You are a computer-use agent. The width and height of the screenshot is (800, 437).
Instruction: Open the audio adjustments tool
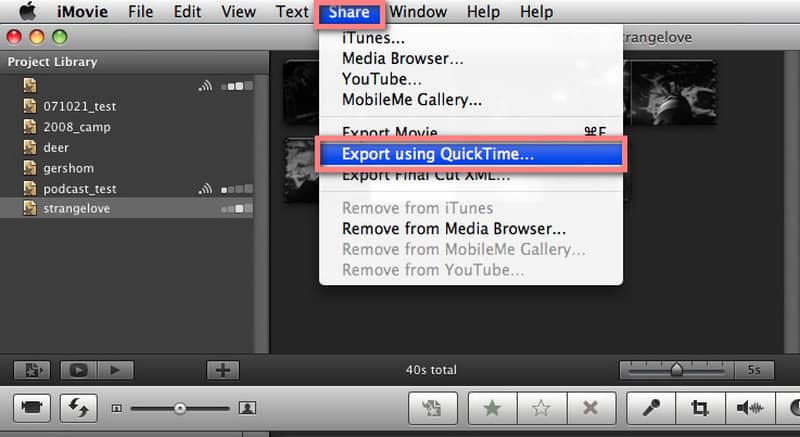(x=750, y=408)
